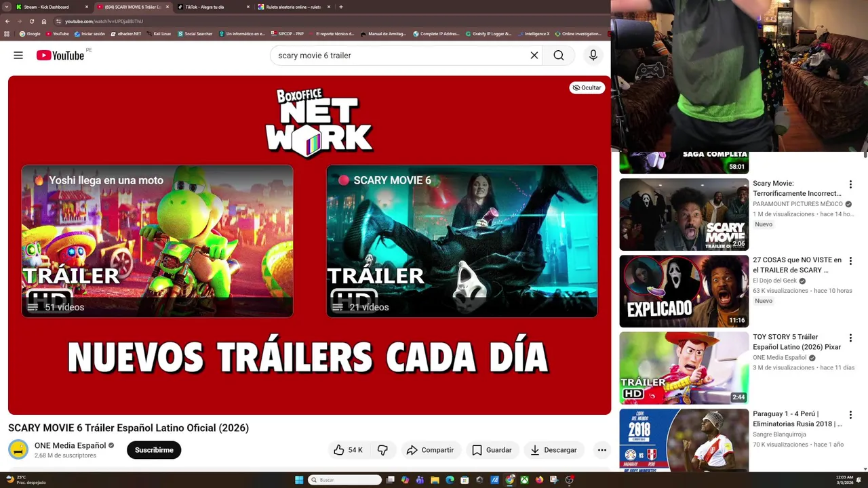Open options menu for Scary Movie Terroríficamente video
The height and width of the screenshot is (488, 868).
850,184
